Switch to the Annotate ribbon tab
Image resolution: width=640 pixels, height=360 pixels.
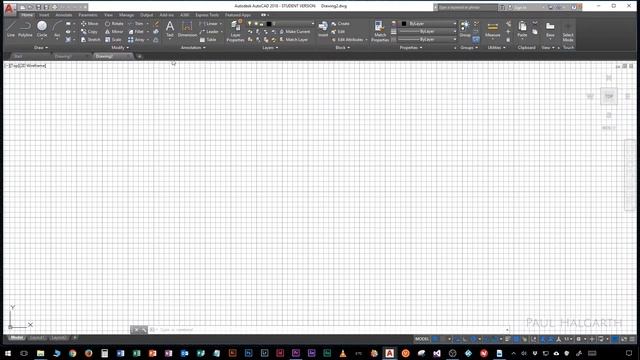64,15
